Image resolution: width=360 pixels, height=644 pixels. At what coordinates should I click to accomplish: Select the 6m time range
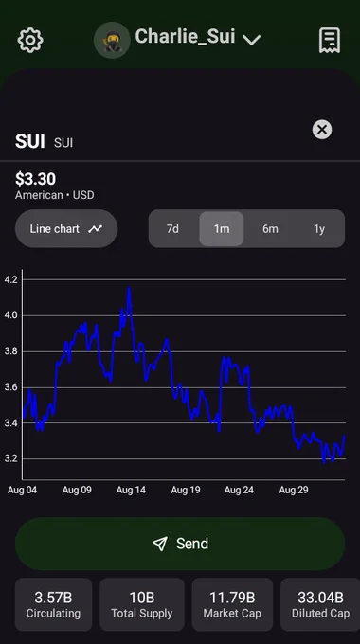coord(270,229)
